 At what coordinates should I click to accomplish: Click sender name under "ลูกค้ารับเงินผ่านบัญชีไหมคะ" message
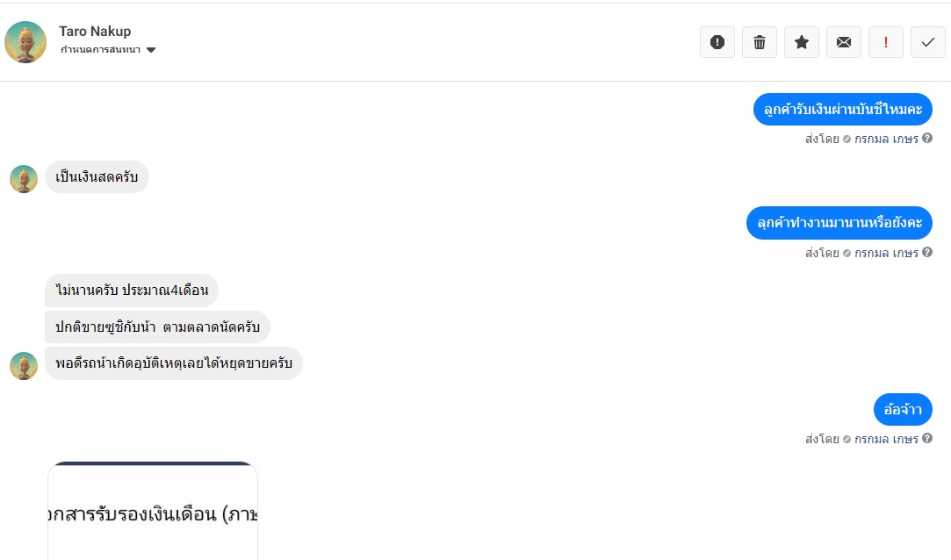coord(886,139)
